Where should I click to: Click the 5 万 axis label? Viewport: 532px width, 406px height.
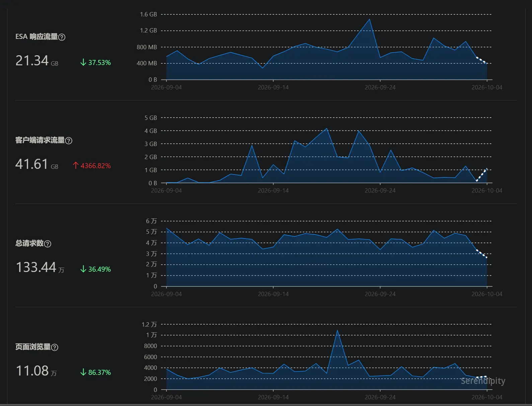[151, 232]
